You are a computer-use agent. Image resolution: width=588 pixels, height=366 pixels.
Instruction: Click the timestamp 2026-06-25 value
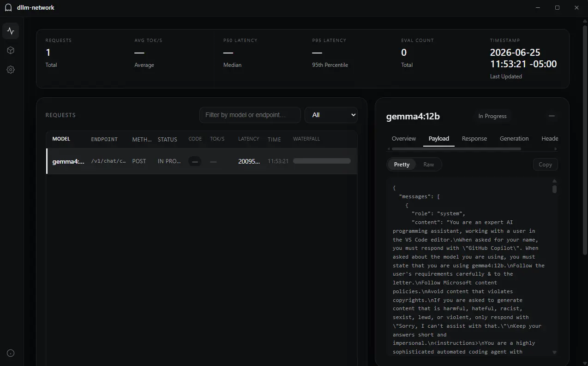tap(523, 58)
